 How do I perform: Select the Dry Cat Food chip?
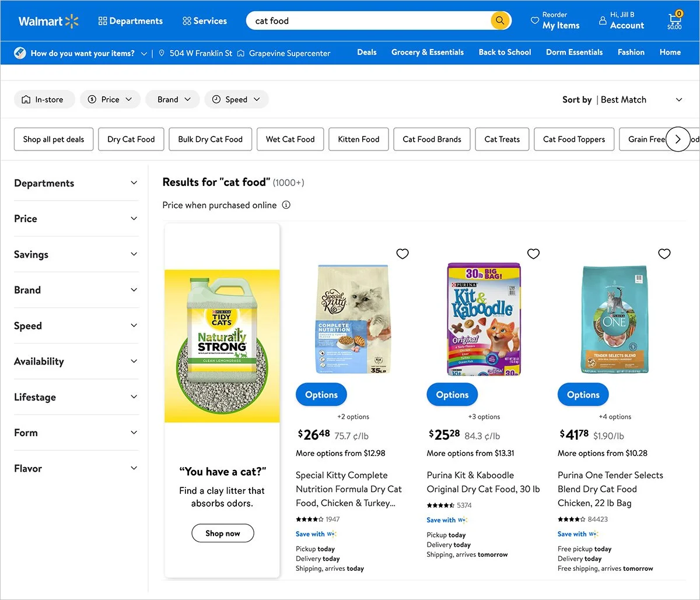[x=131, y=139]
